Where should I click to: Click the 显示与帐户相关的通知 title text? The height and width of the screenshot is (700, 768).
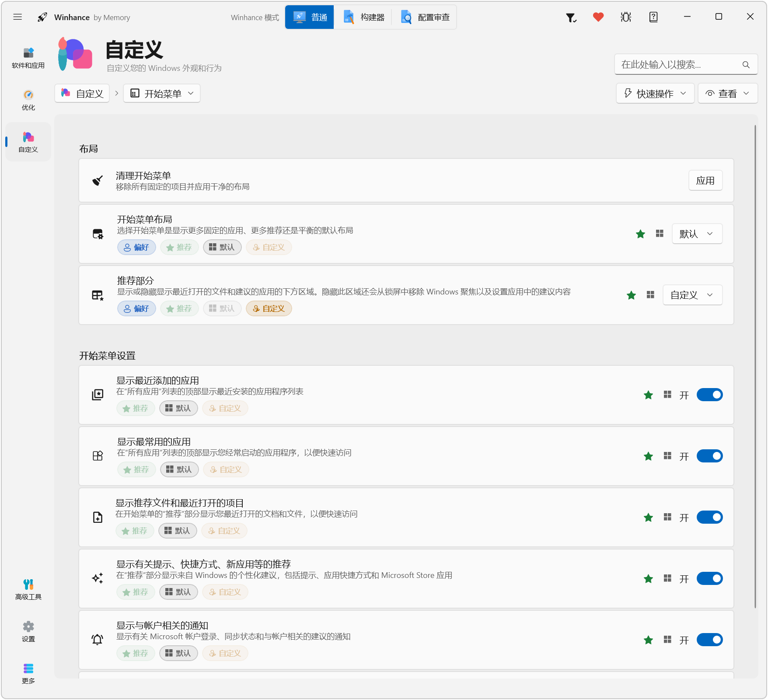coord(162,626)
